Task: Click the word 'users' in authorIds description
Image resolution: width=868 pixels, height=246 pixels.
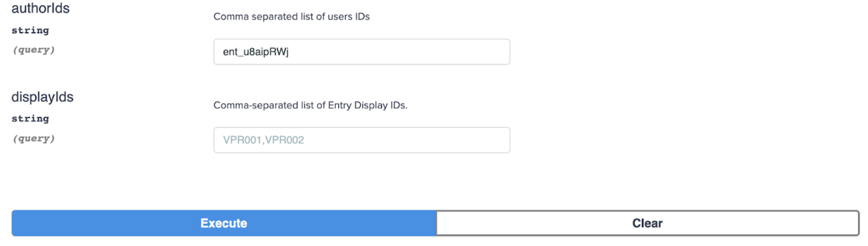Action: click(340, 17)
